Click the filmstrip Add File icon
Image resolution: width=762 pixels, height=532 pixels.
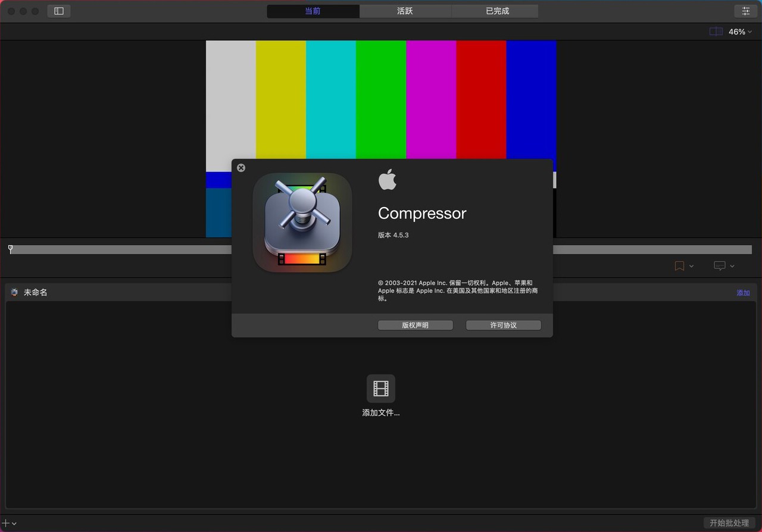point(381,389)
